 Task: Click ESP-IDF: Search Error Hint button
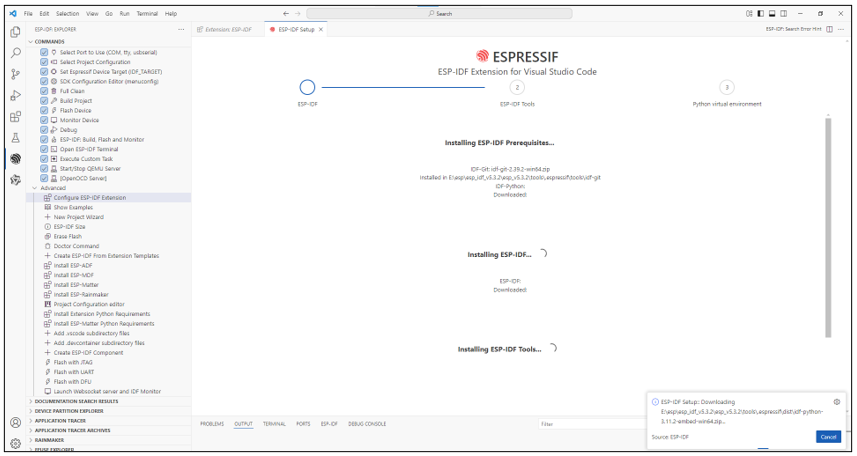[793, 30]
